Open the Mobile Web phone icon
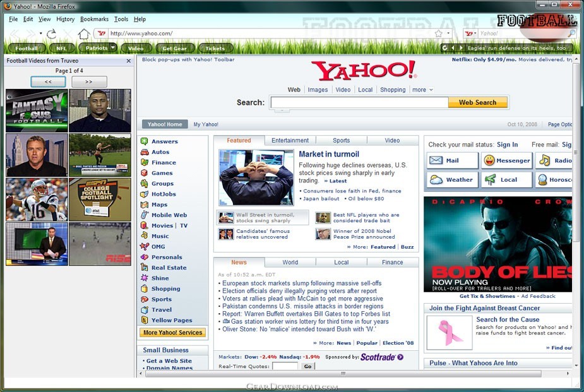 click(145, 215)
